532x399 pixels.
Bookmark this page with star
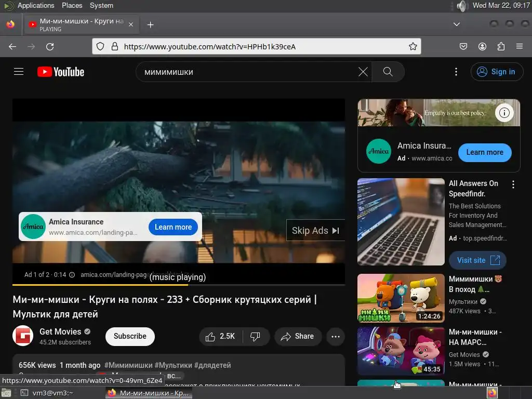413,46
